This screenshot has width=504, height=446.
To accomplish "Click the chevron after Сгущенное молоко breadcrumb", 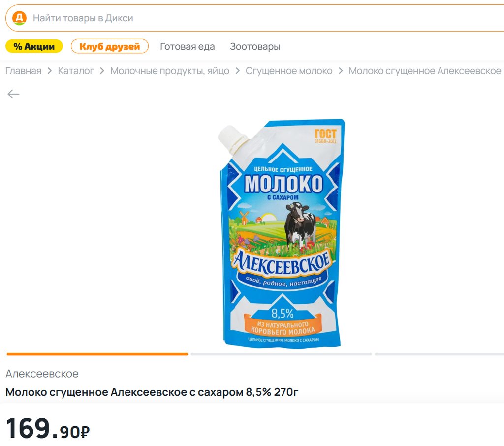I will point(341,71).
